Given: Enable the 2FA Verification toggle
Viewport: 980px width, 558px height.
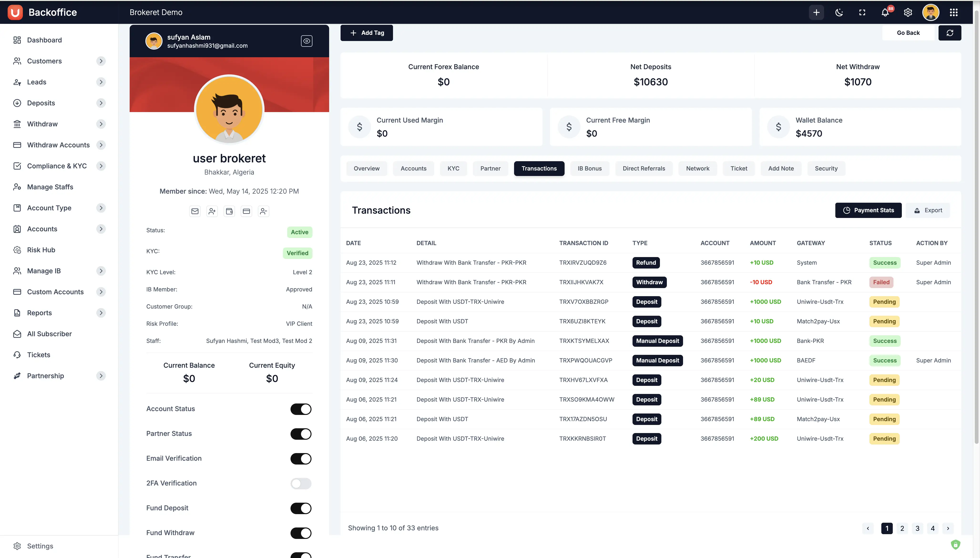Looking at the screenshot, I should point(301,483).
